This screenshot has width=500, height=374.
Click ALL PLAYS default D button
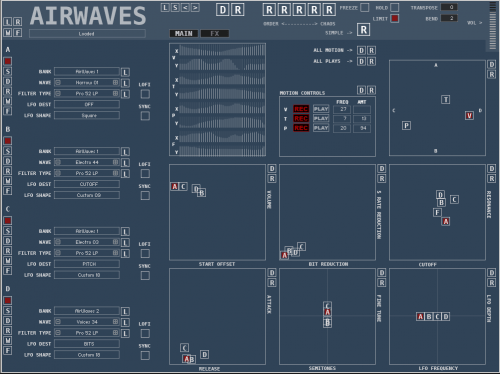coord(361,61)
